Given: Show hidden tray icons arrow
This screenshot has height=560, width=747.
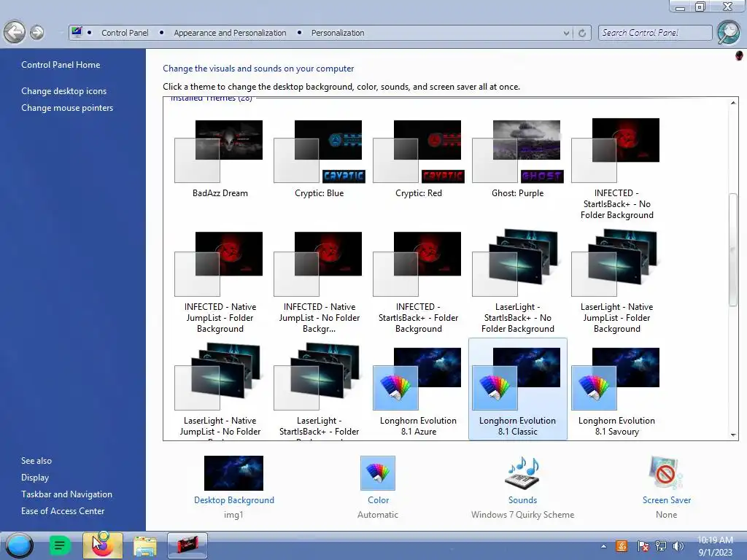Looking at the screenshot, I should pos(603,546).
